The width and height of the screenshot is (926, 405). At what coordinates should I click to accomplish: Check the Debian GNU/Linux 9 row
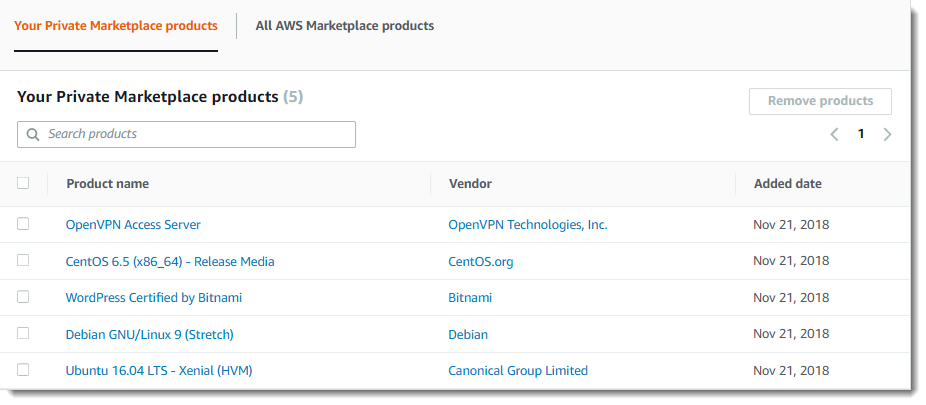tap(23, 333)
